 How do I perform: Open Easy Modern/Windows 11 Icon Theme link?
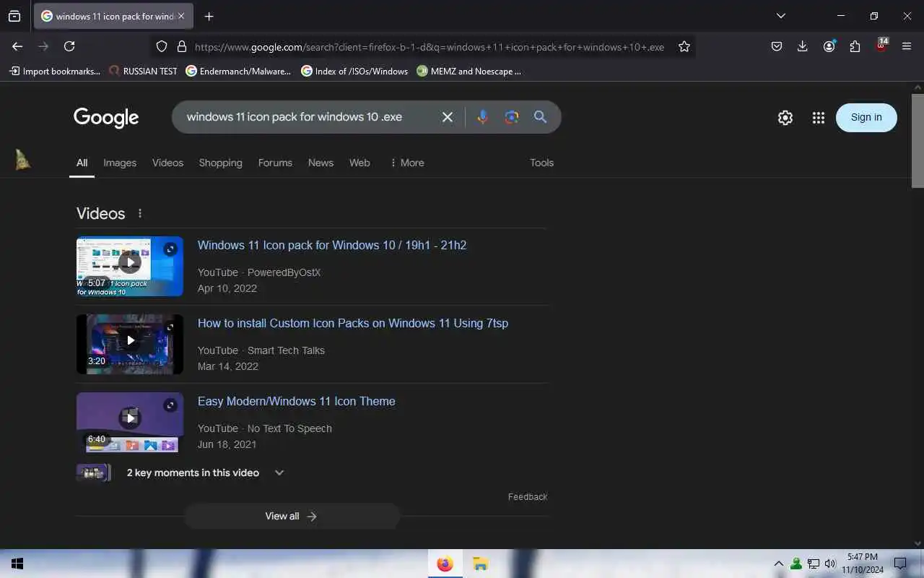297,402
